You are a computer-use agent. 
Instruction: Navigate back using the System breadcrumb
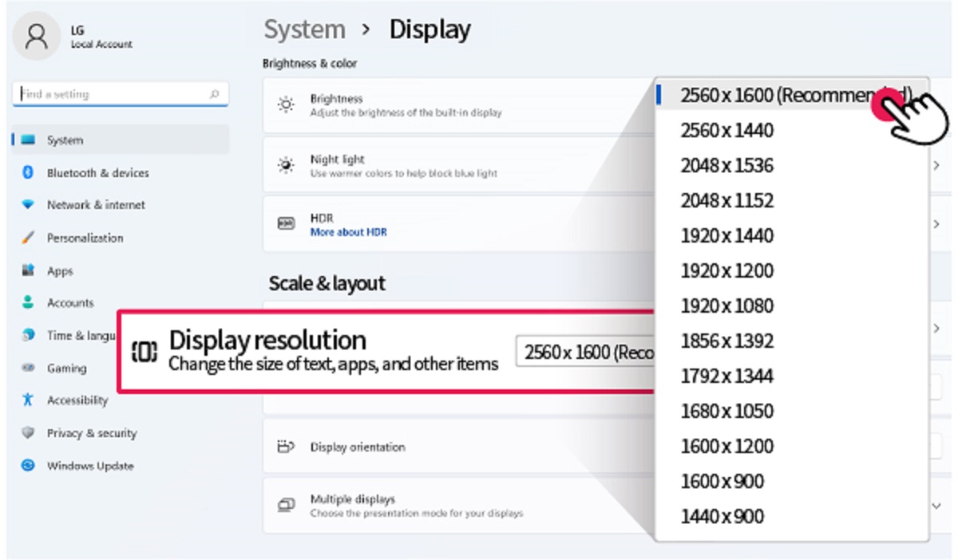[x=304, y=29]
